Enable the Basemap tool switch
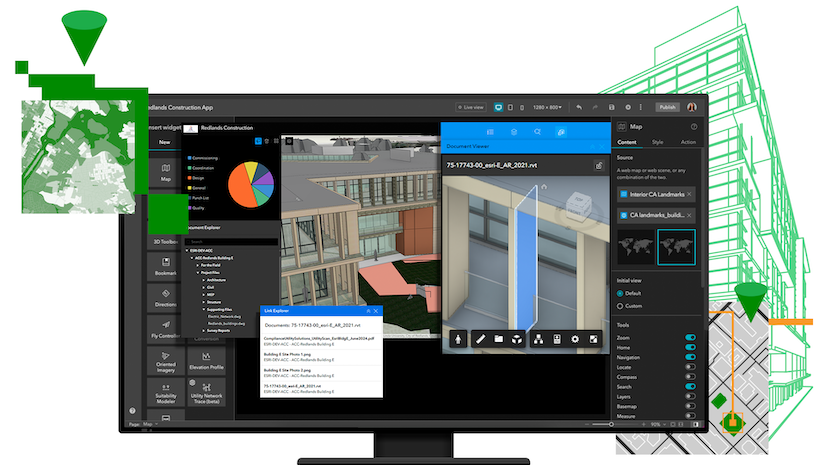The height and width of the screenshot is (465, 826). click(690, 406)
